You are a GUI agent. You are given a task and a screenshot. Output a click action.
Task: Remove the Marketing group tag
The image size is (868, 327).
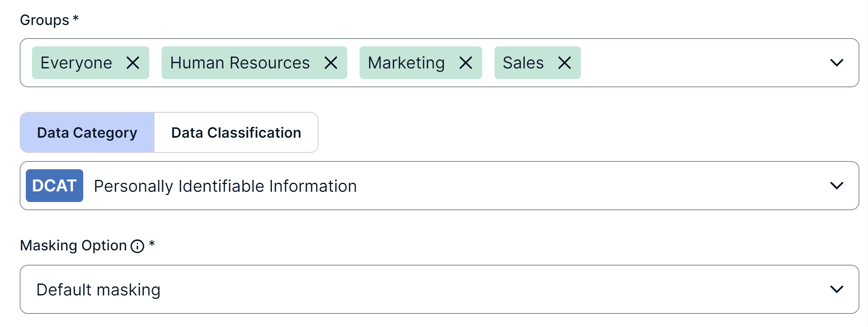click(x=466, y=63)
